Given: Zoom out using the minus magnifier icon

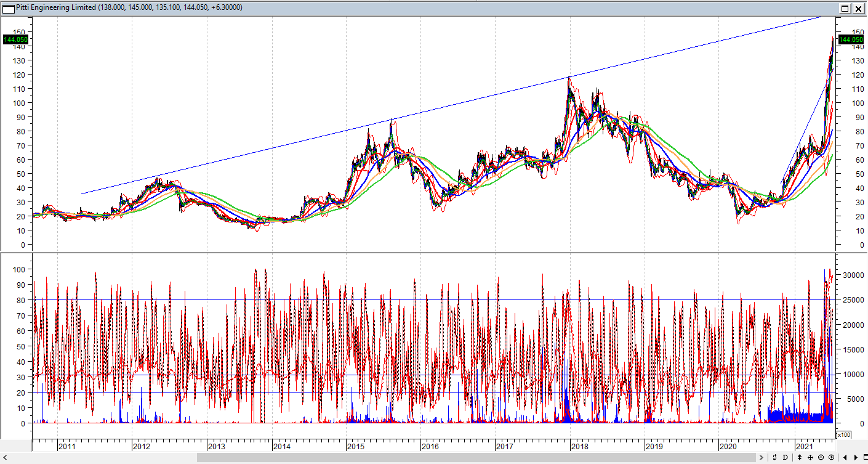Looking at the screenshot, I should coord(821,457).
